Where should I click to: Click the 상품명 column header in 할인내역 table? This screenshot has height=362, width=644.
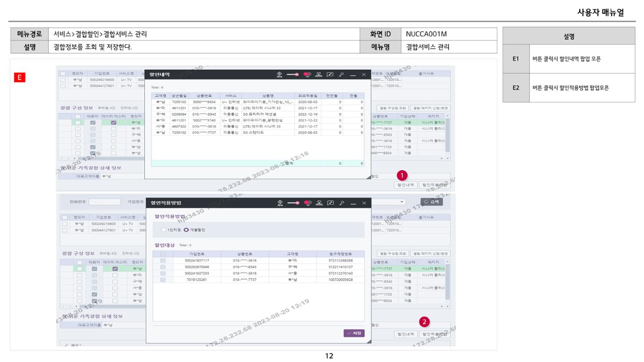coord(268,95)
